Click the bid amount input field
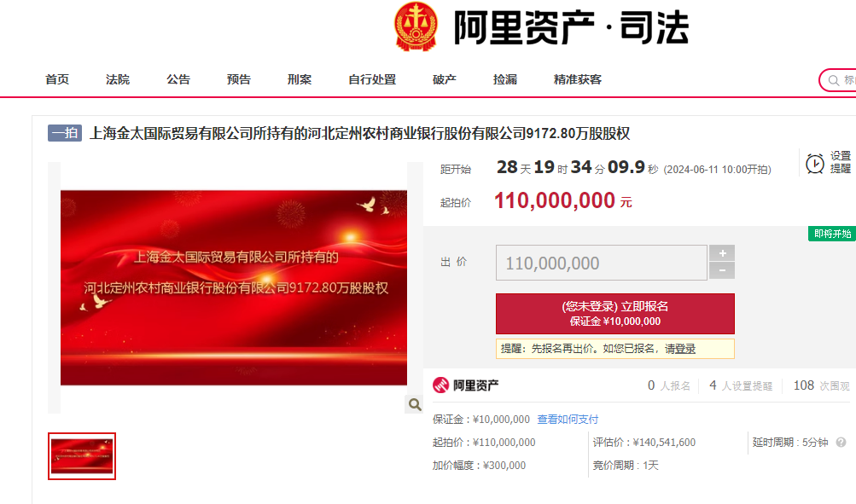 click(602, 263)
